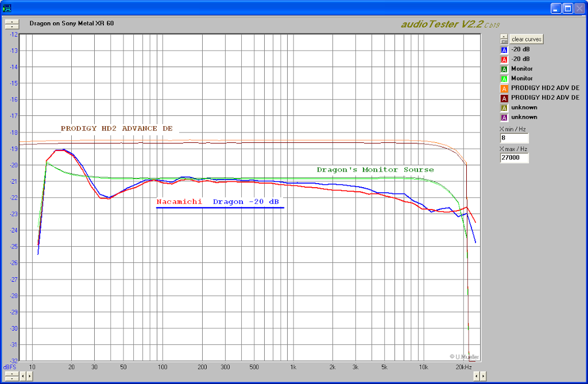Image resolution: width=588 pixels, height=384 pixels.
Task: Select the dark green Monitor curve icon
Action: (x=504, y=69)
